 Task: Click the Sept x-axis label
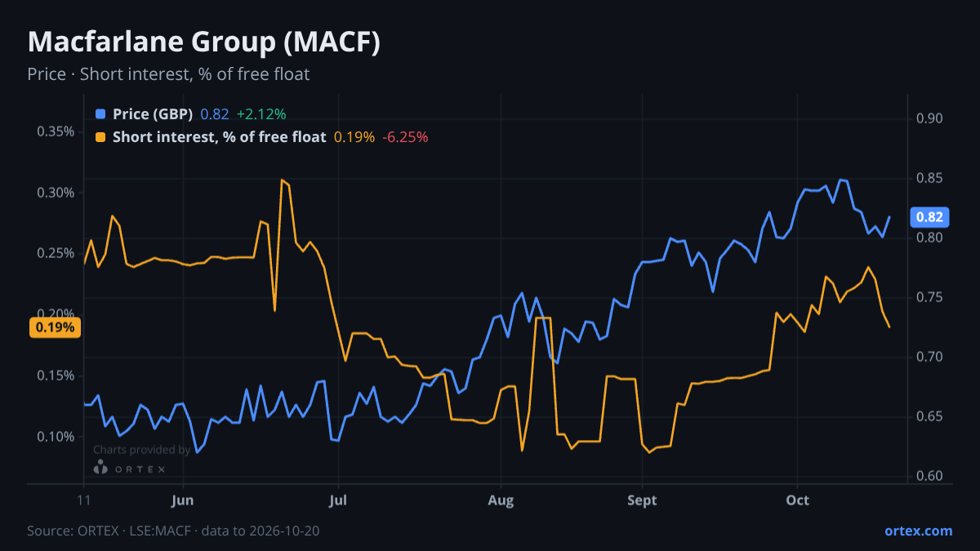643,500
